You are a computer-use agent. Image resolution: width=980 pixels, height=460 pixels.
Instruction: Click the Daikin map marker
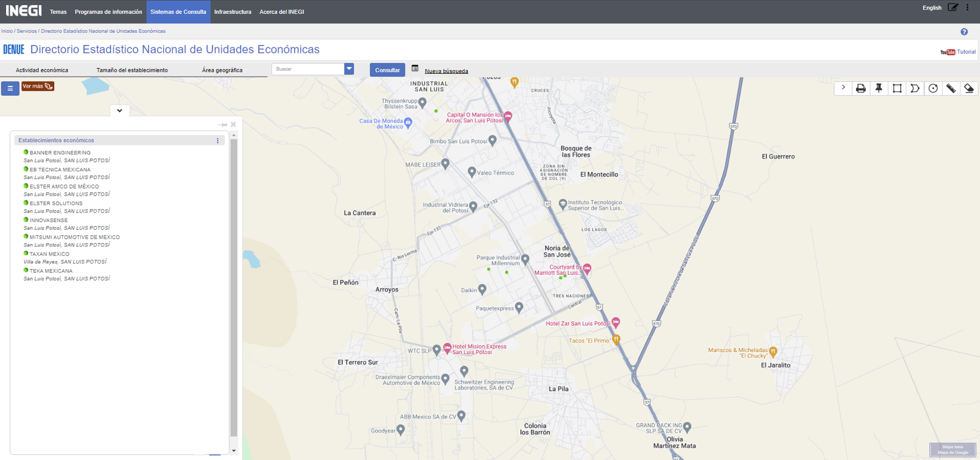point(482,289)
